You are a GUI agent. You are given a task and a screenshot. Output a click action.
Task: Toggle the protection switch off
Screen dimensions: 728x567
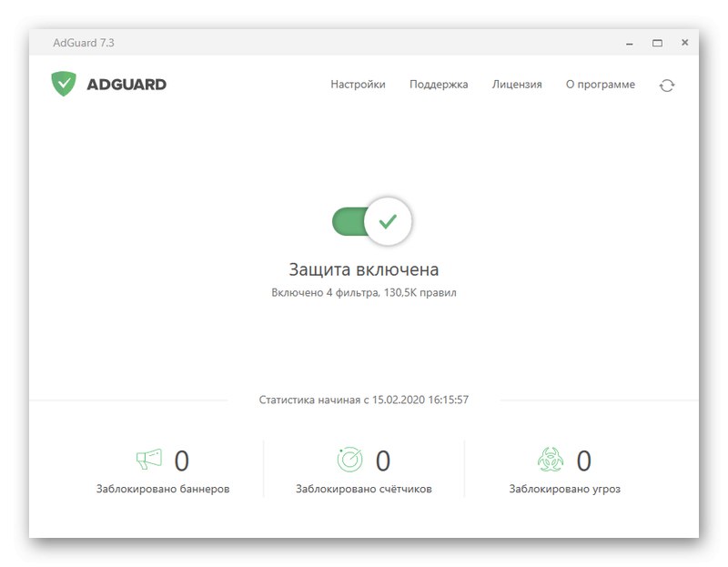click(x=372, y=221)
